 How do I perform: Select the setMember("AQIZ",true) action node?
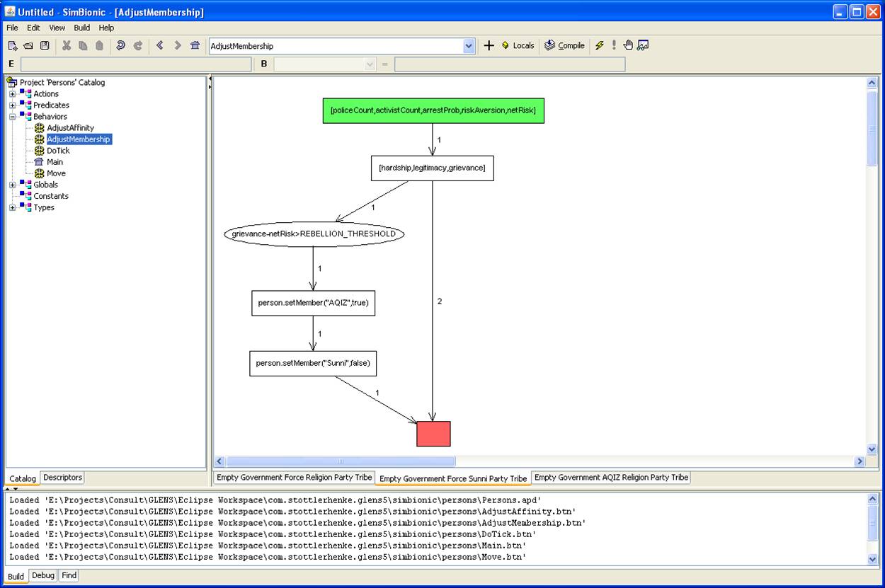313,303
